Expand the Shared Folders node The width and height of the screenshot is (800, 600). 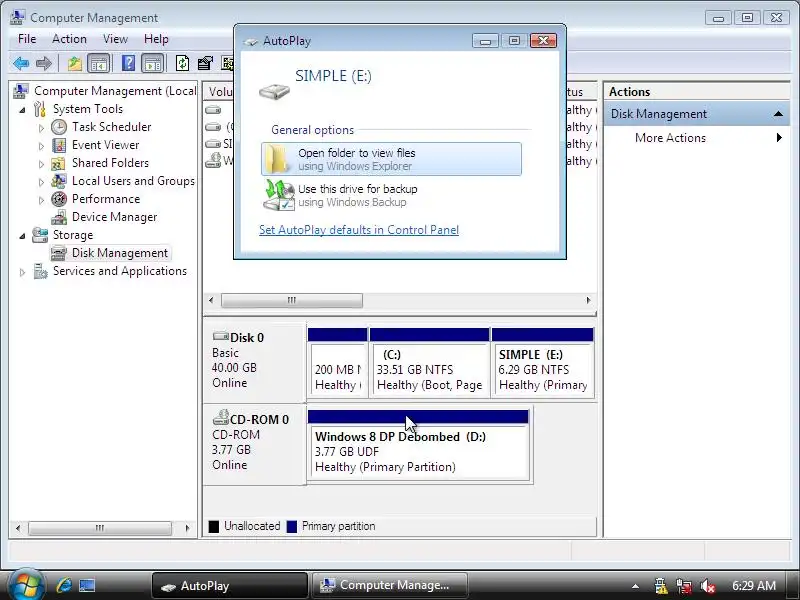click(41, 164)
